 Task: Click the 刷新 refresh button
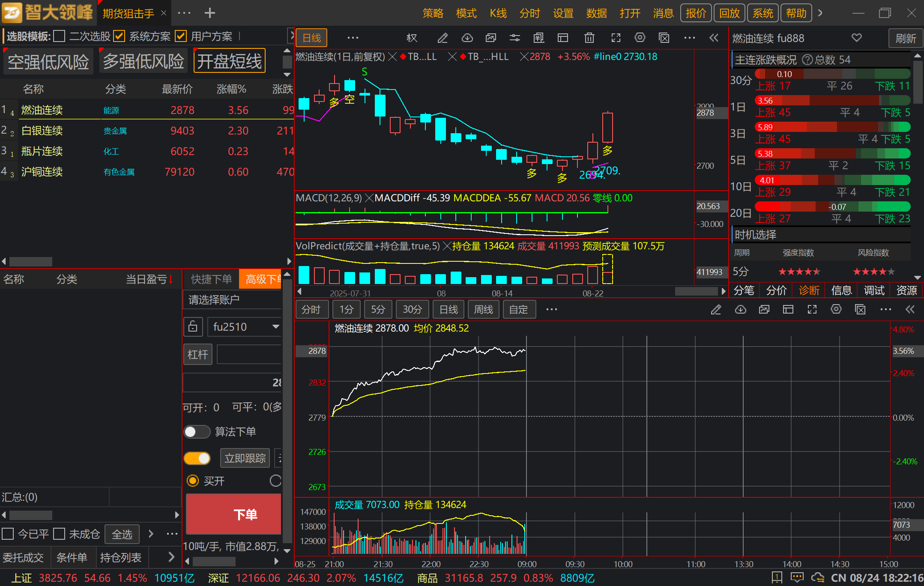tap(906, 39)
